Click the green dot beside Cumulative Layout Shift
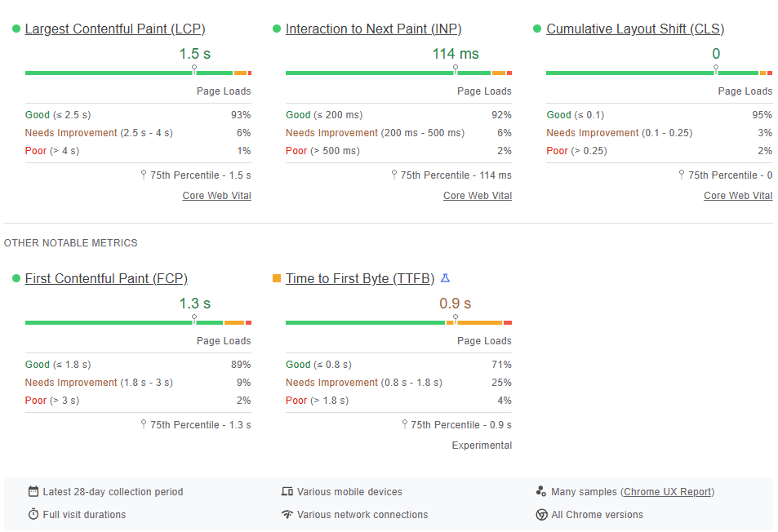The image size is (778, 532). coord(536,29)
